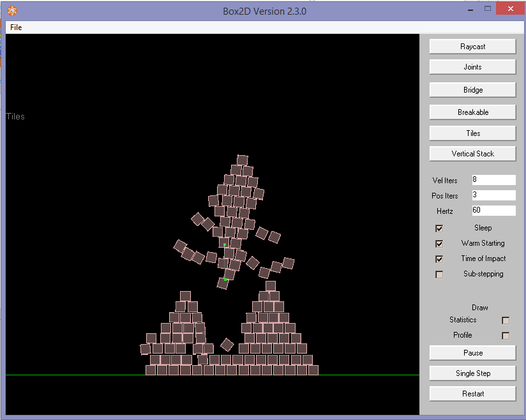
Task: Minimize the Box2D window
Action: click(470, 10)
